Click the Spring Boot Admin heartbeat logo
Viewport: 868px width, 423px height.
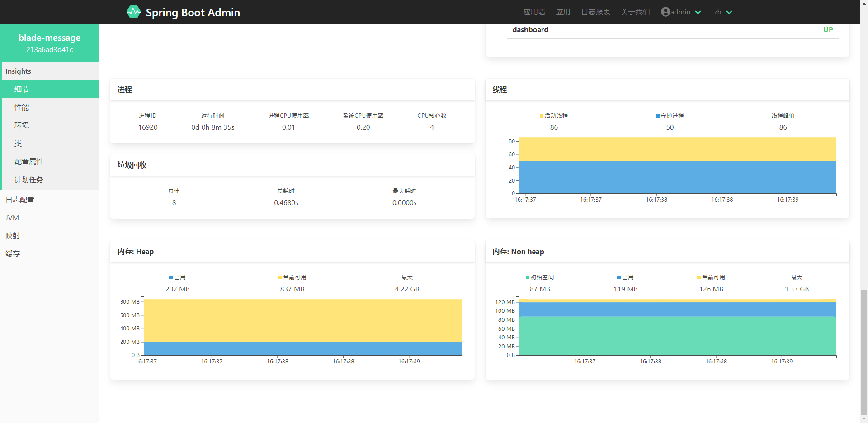[x=133, y=12]
